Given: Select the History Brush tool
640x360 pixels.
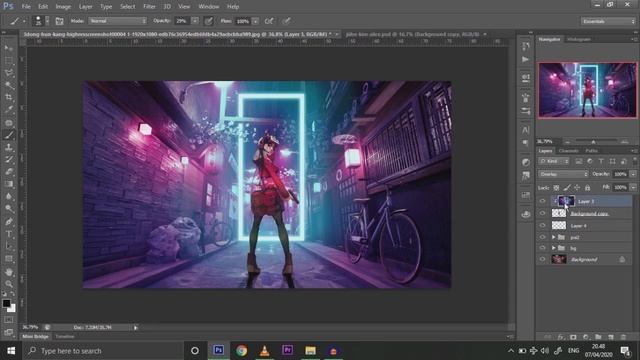Looking at the screenshot, I should point(9,159).
